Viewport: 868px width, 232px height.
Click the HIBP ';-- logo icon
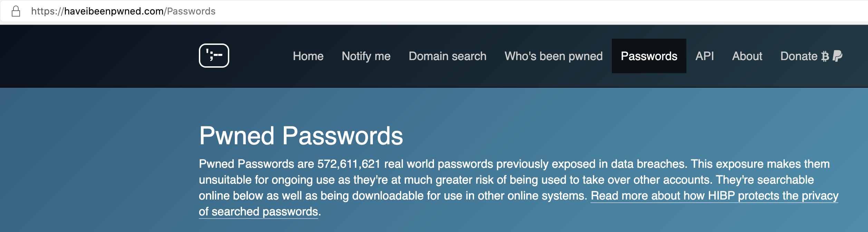pyautogui.click(x=214, y=56)
